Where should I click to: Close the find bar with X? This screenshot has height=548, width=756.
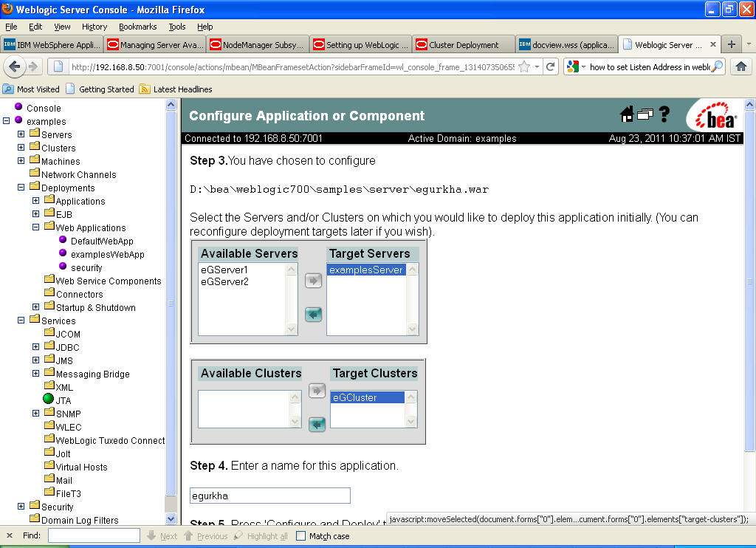(x=9, y=535)
